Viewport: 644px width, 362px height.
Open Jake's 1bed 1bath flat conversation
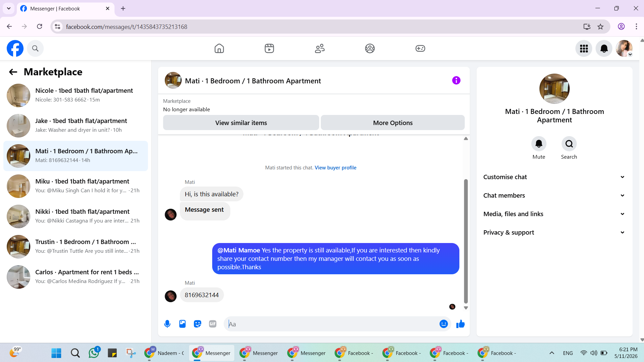coord(76,126)
